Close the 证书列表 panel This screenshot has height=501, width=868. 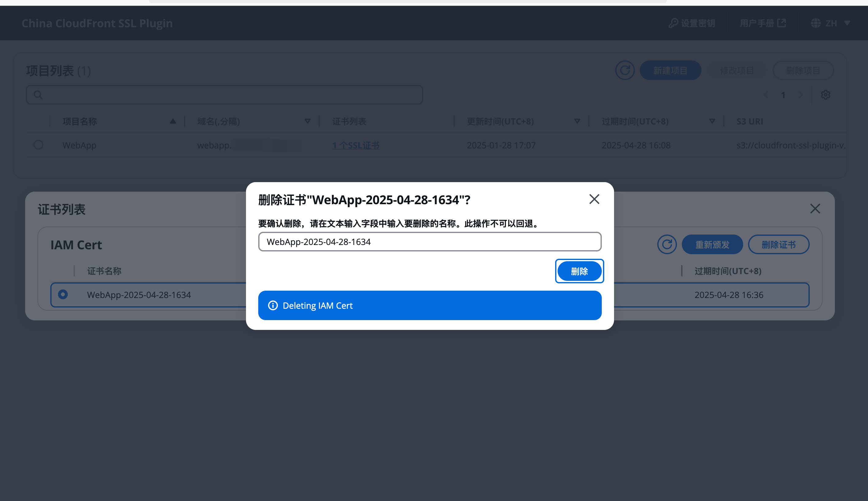click(815, 208)
